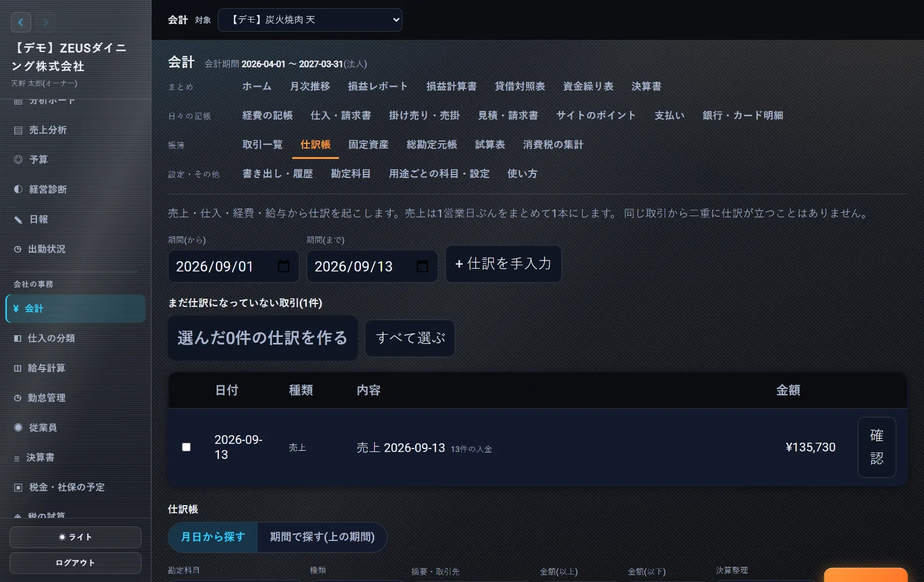The image size is (924, 582).
Task: Open 売上分析 from the sidebar
Action: coord(75,130)
